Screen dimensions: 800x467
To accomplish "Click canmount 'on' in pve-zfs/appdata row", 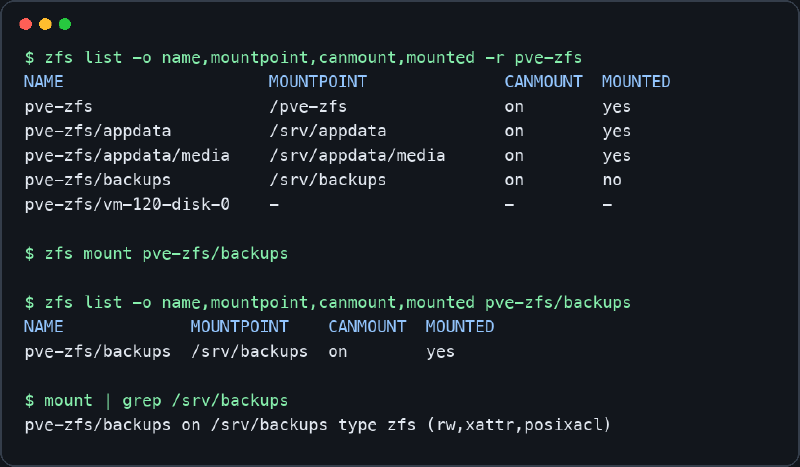I will click(x=514, y=132).
